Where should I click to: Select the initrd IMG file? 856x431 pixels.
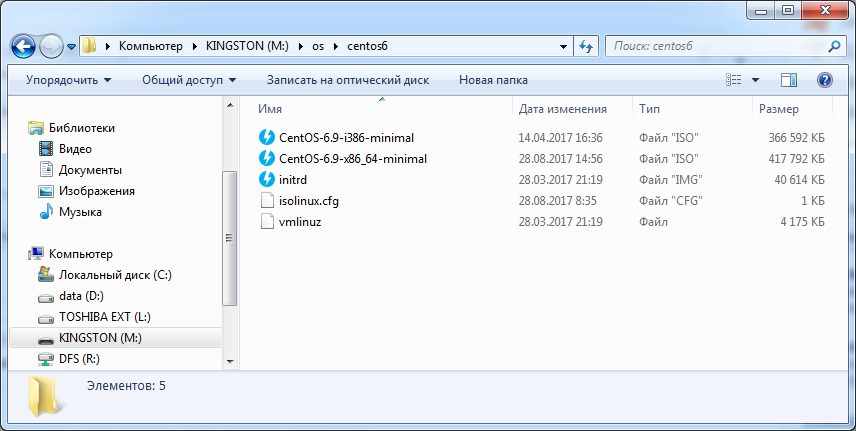pos(298,179)
